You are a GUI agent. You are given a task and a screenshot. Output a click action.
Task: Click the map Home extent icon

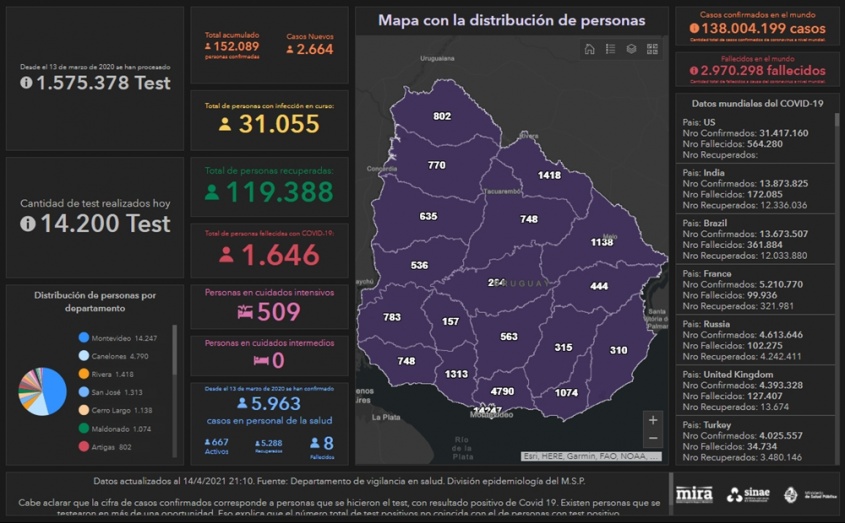(590, 49)
